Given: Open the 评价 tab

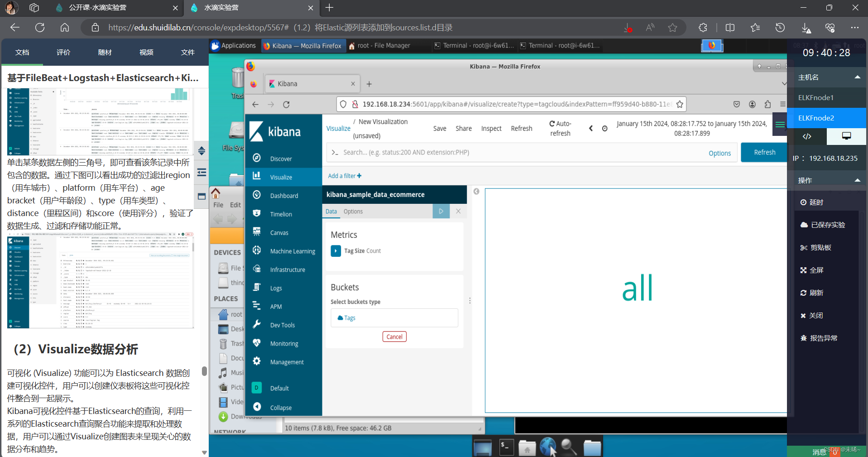Looking at the screenshot, I should [x=63, y=53].
